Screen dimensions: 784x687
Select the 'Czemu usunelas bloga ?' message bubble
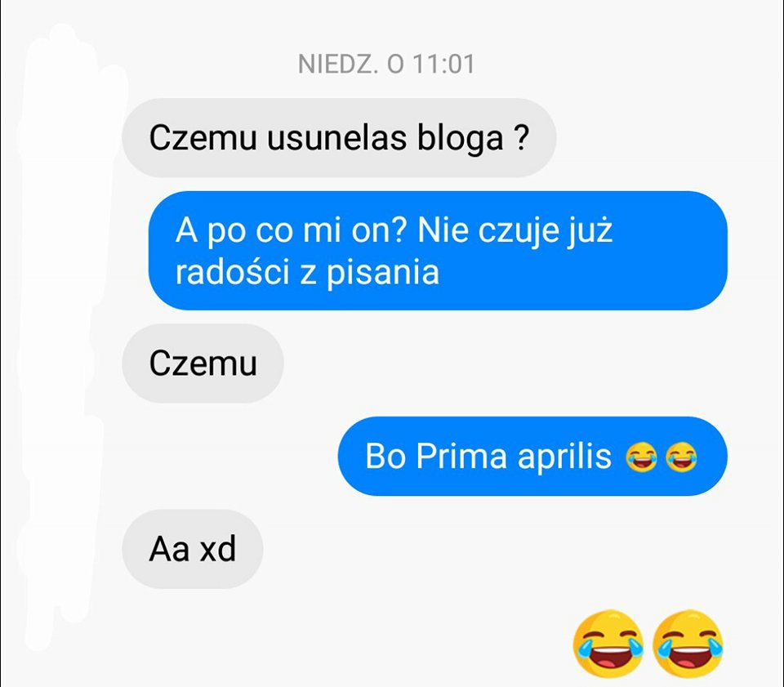tap(339, 137)
